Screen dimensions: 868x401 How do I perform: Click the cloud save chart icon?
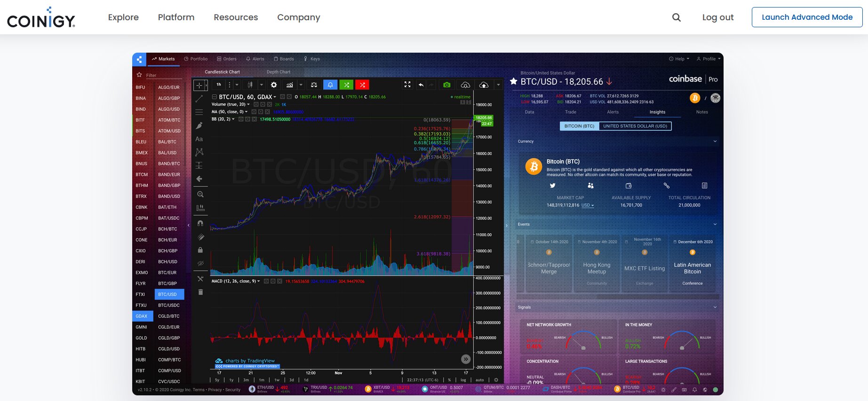[484, 85]
